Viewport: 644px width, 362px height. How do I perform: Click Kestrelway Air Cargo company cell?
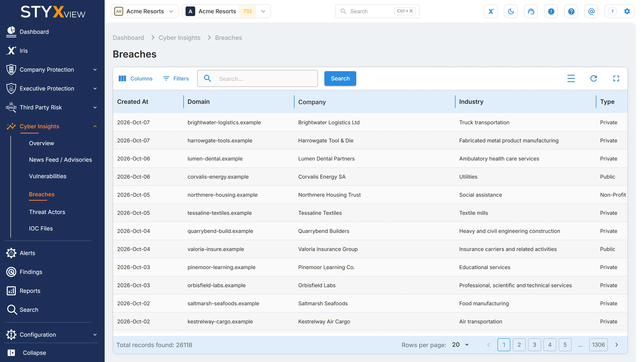(324, 322)
